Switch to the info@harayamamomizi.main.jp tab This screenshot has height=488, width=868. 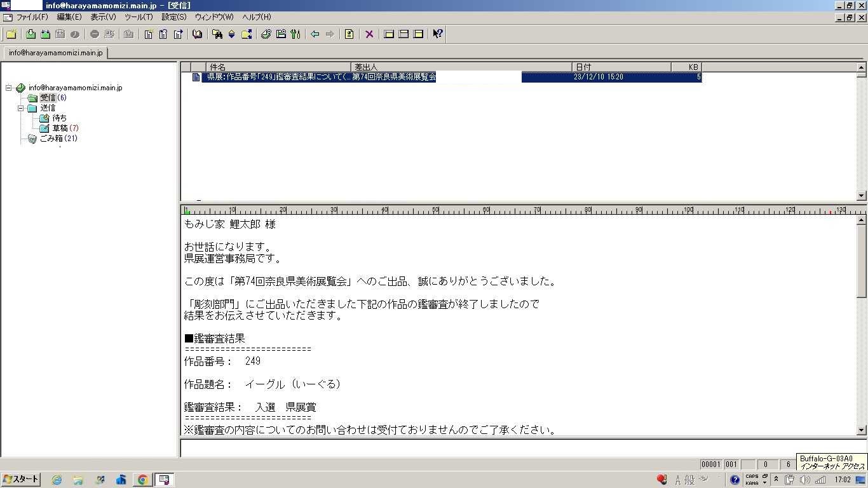[55, 53]
